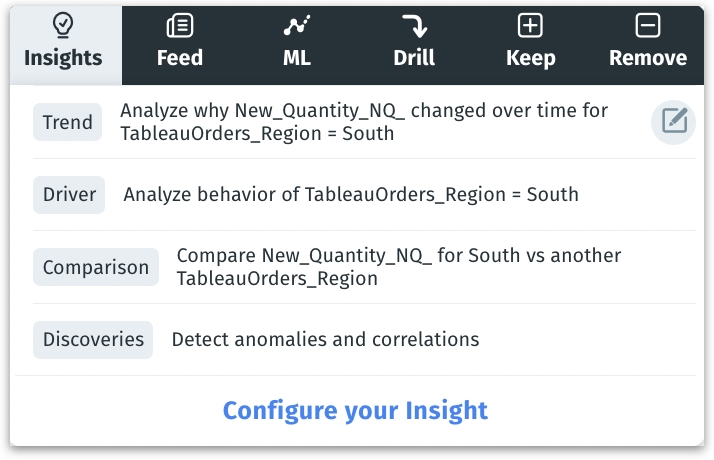The height and width of the screenshot is (460, 714).
Task: Click the Drill arrow icon
Action: tap(413, 26)
